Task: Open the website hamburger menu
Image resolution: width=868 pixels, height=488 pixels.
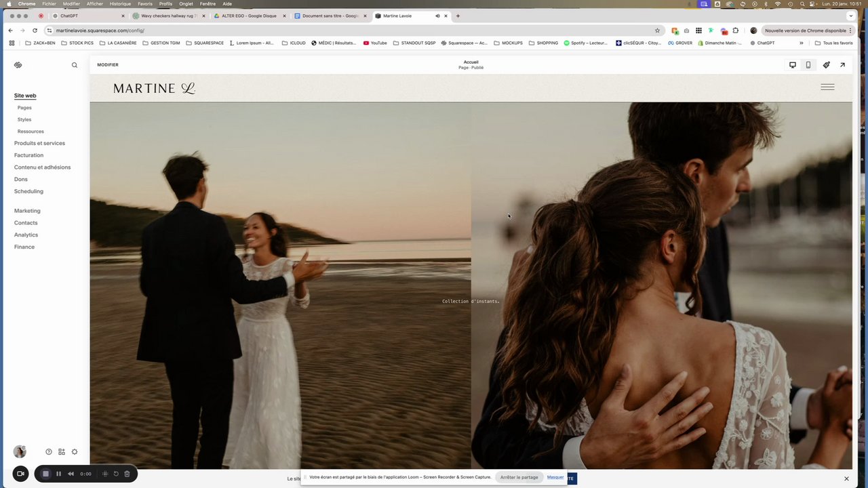Action: point(827,87)
